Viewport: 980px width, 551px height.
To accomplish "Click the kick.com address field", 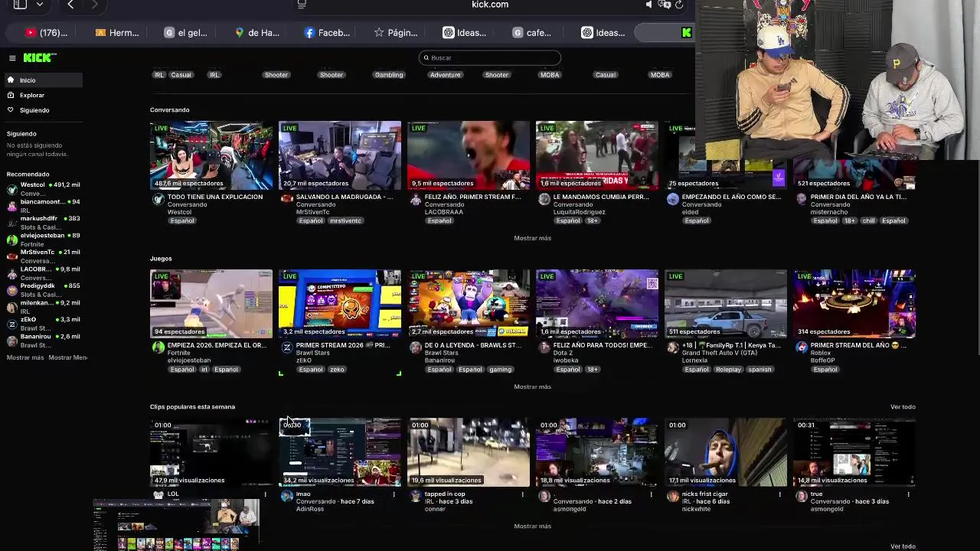I will (x=490, y=5).
